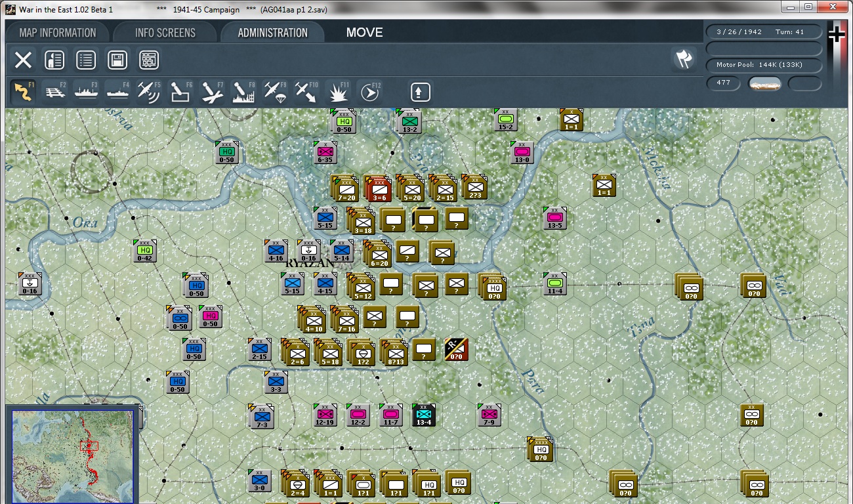Select the blue infantry unit labeled 4-15
The image size is (853, 504).
325,284
